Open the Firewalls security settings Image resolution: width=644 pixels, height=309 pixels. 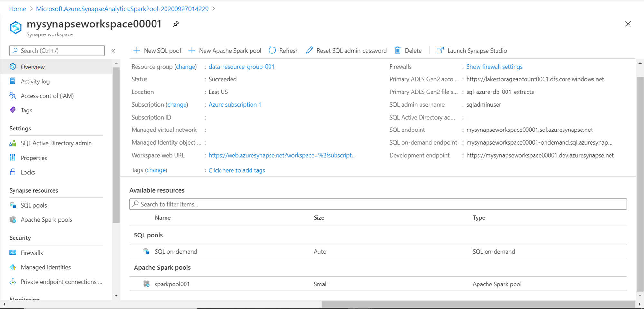pos(32,253)
